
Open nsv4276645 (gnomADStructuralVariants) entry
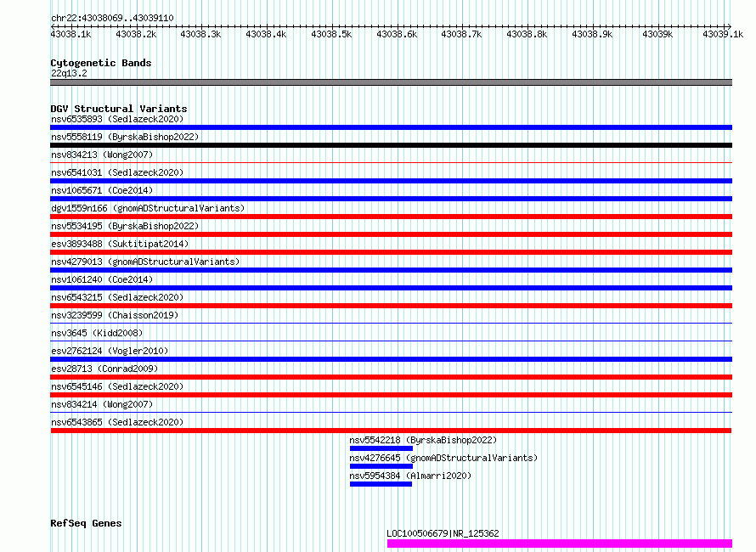(443, 458)
